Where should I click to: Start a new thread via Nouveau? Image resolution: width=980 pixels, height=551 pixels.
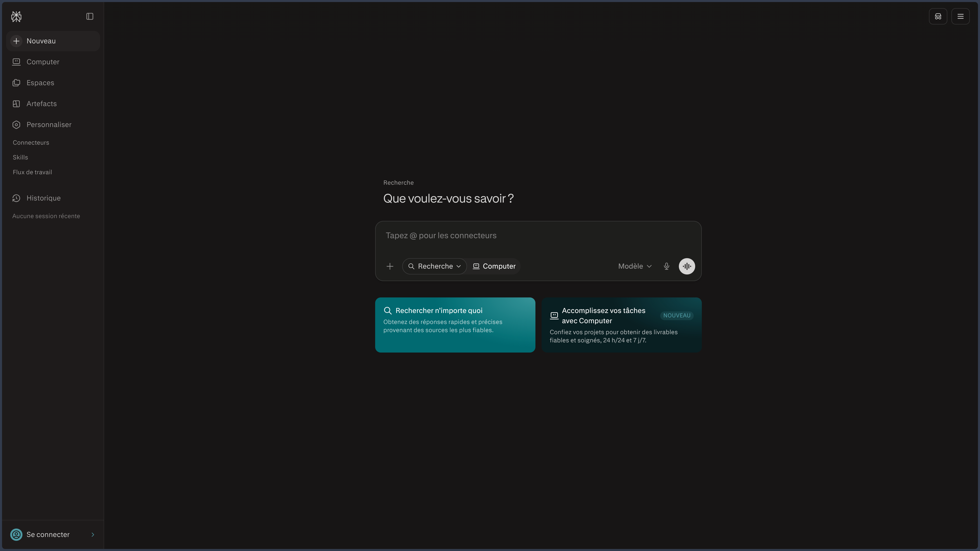(53, 41)
